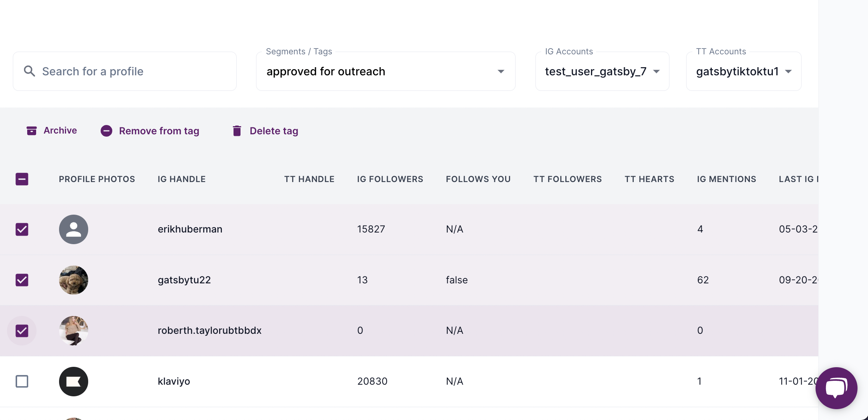Screen dimensions: 868x420
Task: Click the 15827 followers value
Action: click(x=371, y=229)
